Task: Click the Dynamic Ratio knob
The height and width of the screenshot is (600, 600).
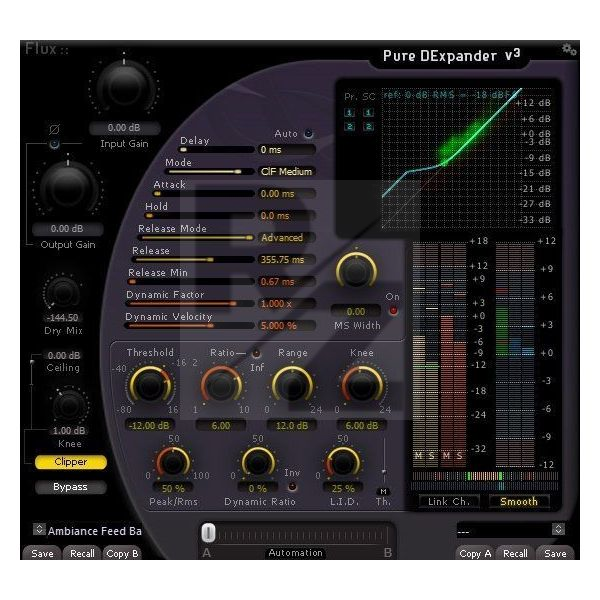Action: (x=258, y=462)
